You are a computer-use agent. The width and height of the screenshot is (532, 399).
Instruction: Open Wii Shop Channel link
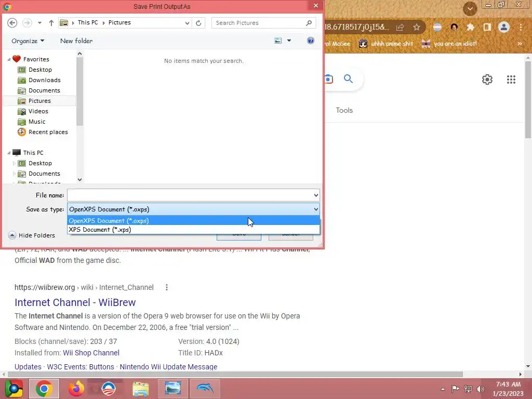[x=91, y=353]
